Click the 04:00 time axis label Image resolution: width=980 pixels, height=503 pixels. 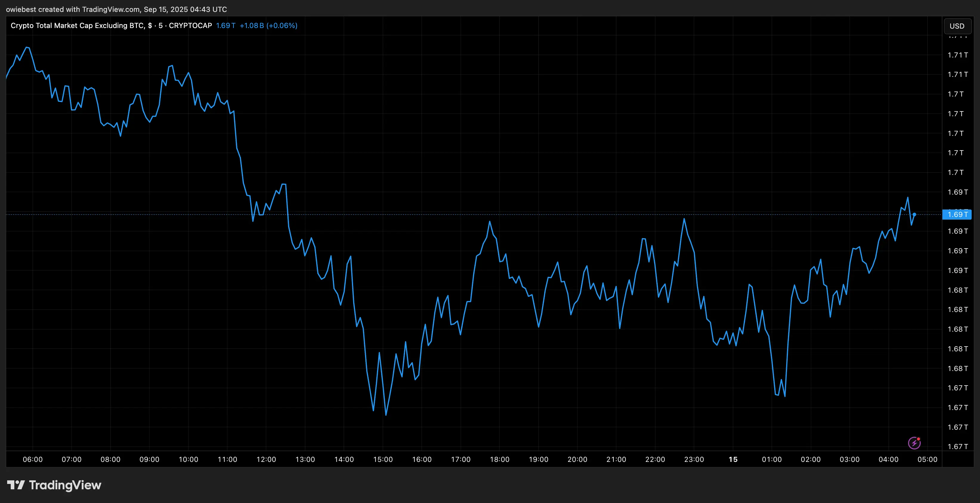coord(889,459)
